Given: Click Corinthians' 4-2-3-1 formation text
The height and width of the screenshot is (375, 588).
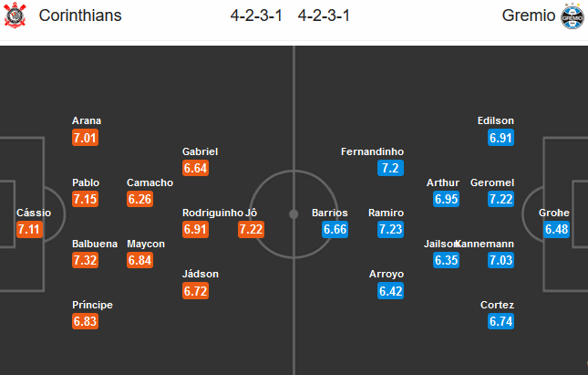Looking at the screenshot, I should tap(256, 16).
